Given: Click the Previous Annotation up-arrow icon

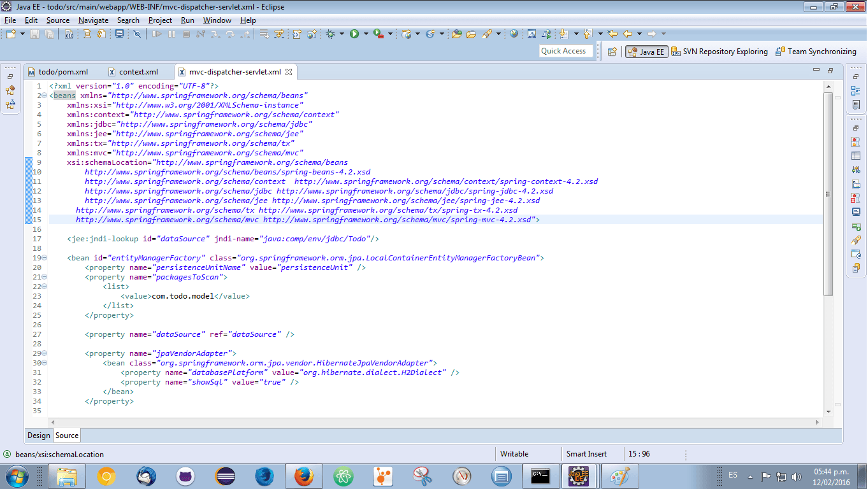Looking at the screenshot, I should click(x=588, y=34).
